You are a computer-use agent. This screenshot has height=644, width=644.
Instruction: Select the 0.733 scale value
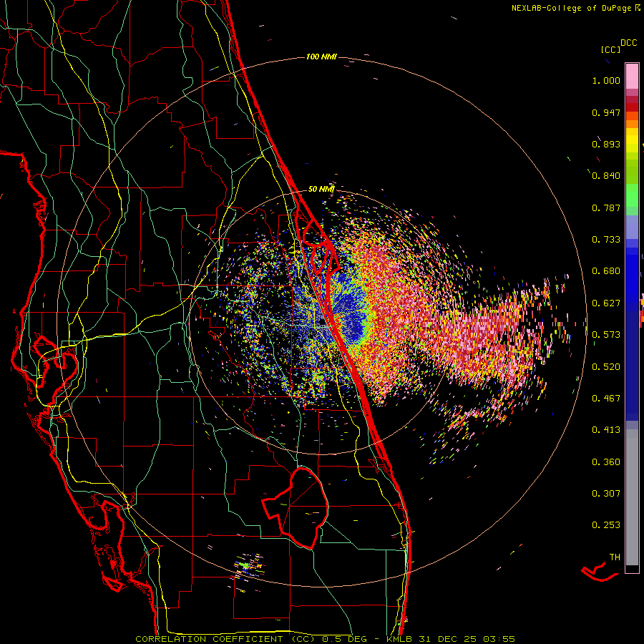point(606,239)
